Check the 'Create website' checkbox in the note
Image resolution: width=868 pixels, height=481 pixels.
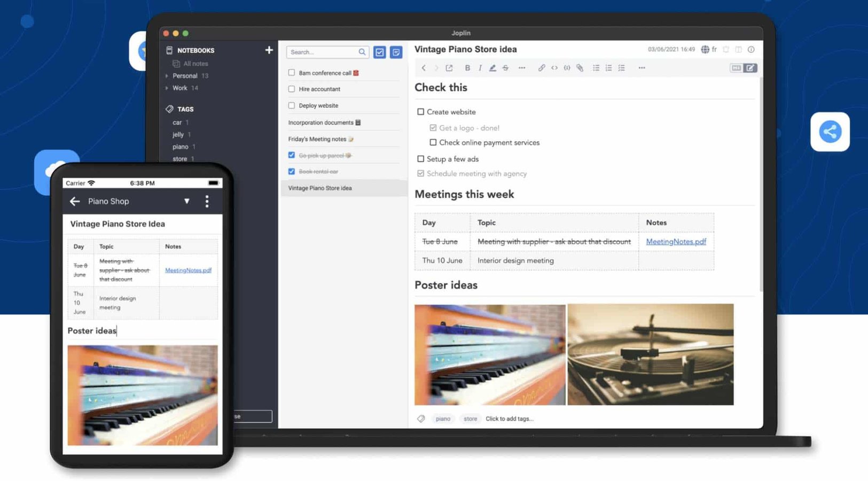(x=421, y=112)
